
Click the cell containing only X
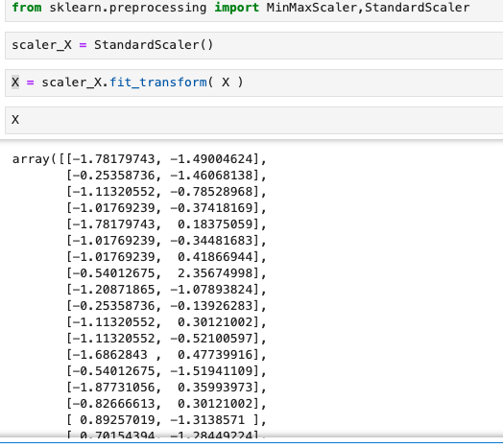click(x=254, y=121)
